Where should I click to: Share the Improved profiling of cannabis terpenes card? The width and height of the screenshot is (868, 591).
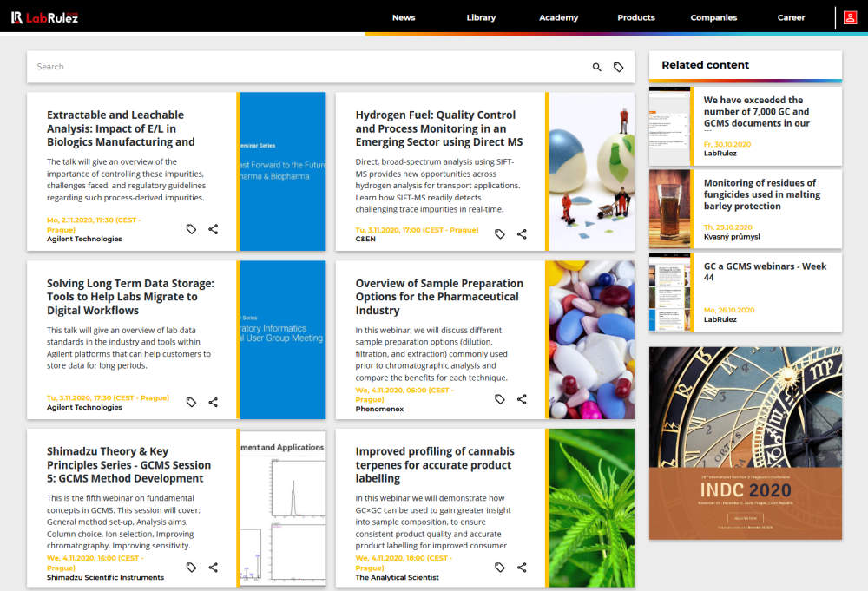(x=522, y=568)
